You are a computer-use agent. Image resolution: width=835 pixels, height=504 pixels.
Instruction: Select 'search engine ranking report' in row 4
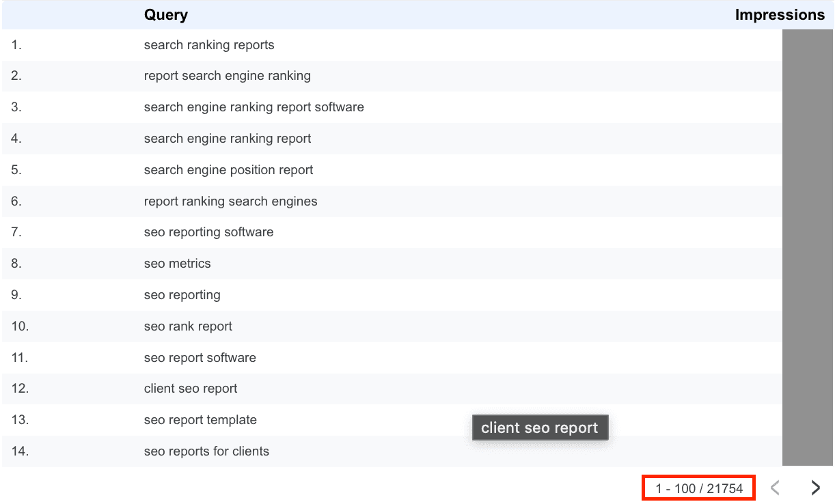click(227, 139)
